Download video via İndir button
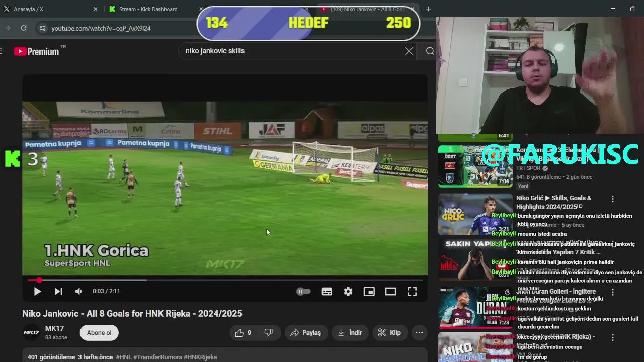Screen dimensions: 644x362 pos(350,333)
